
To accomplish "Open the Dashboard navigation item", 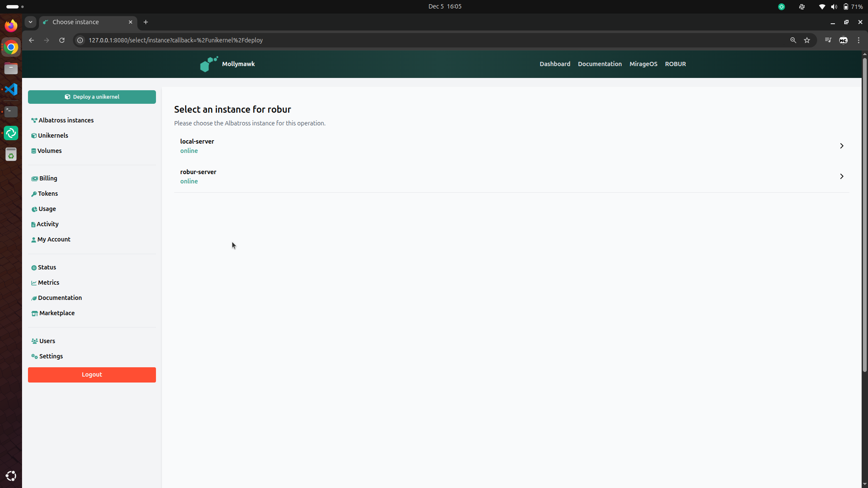I will coord(554,64).
